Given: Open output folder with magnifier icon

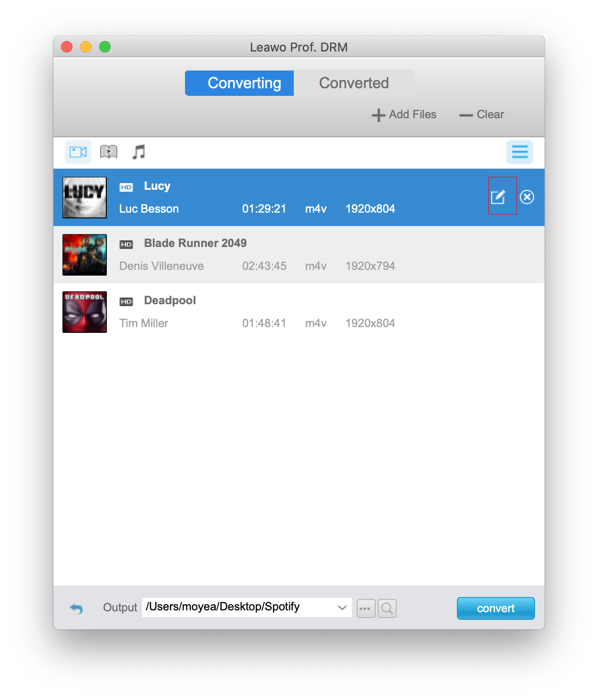Looking at the screenshot, I should (387, 608).
